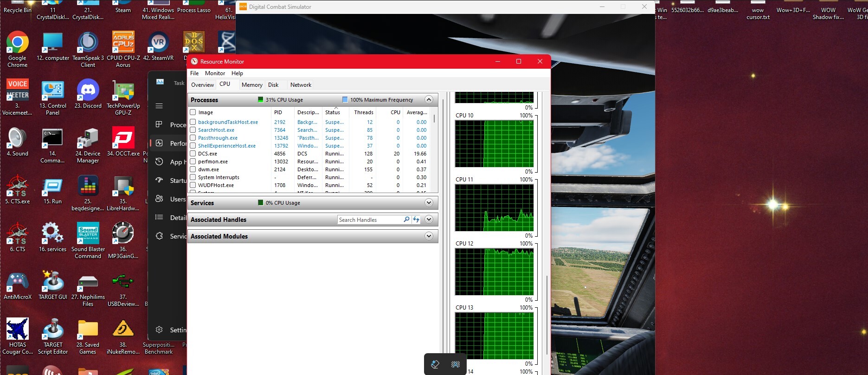Launch OCCT.exe desktop icon
Image resolution: width=868 pixels, height=375 pixels.
click(x=123, y=142)
